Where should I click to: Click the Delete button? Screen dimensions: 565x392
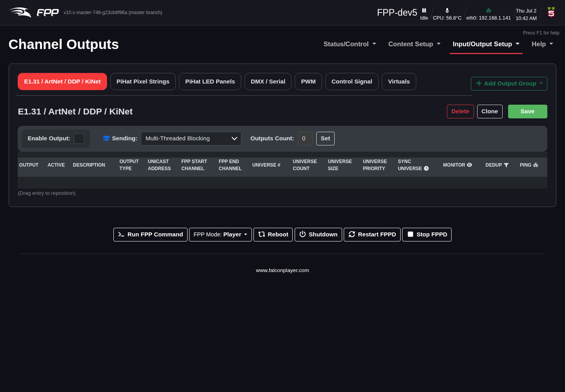pyautogui.click(x=460, y=111)
